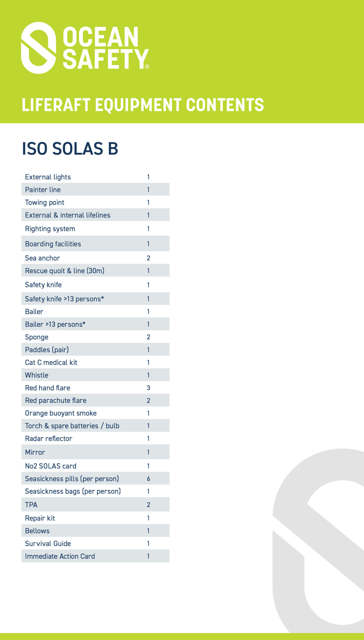Screen dimensions: 364x640
Task: Select the External lights row
Action: click(x=95, y=177)
